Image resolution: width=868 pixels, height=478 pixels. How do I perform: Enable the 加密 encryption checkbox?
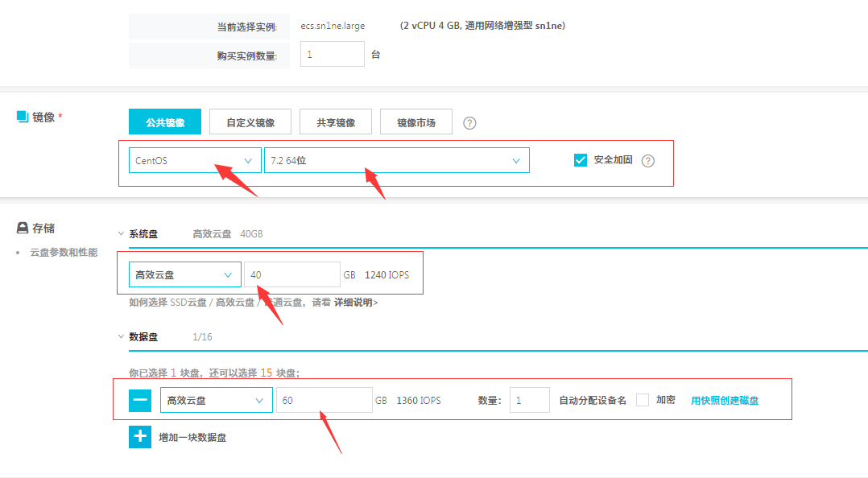tap(643, 400)
